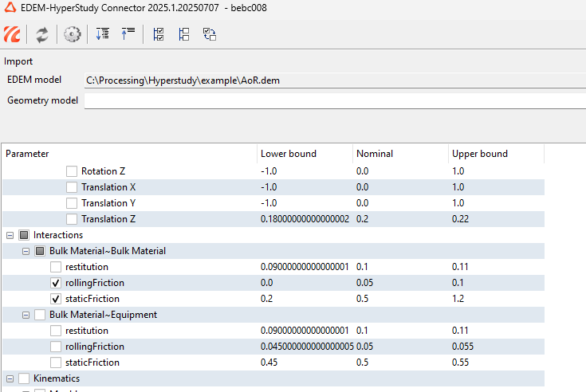
Task: Toggle Bulk Material~Bulk Material group checkbox
Action: tap(40, 251)
